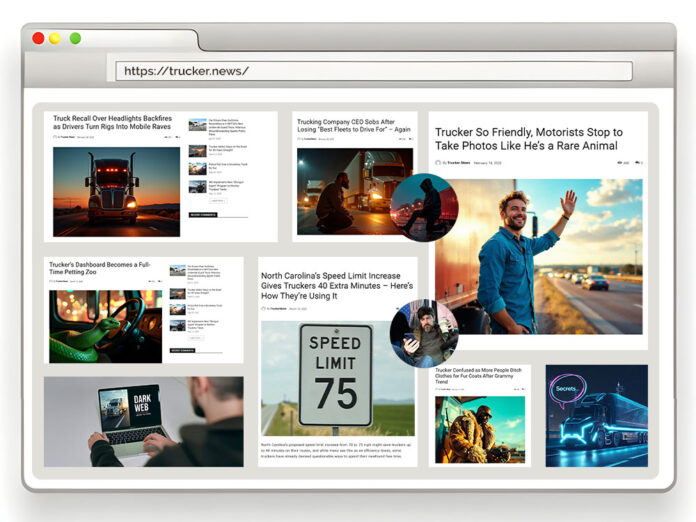Click the truck at sunset photo
This screenshot has width=696, height=522.
pyautogui.click(x=116, y=191)
